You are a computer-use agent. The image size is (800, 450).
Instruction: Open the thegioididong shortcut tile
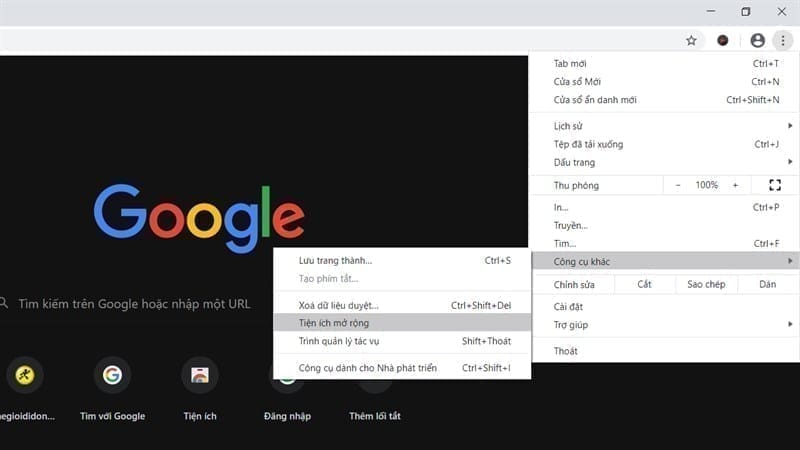[x=24, y=376]
